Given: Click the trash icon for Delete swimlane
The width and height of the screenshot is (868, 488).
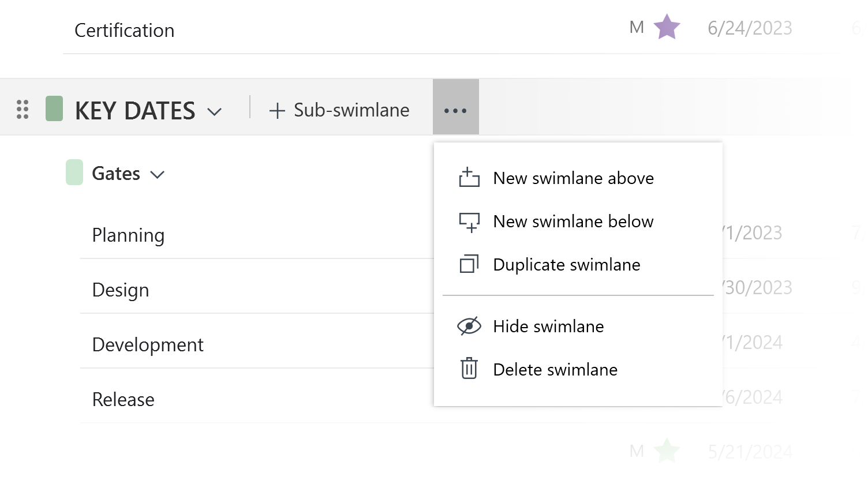Looking at the screenshot, I should click(469, 369).
